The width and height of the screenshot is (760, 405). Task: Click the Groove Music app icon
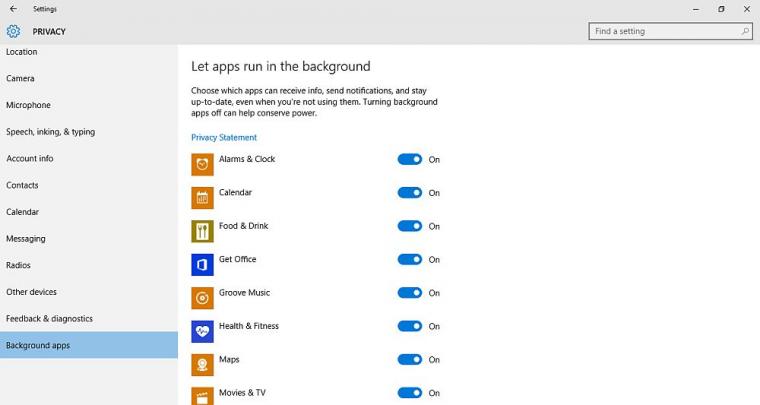(202, 298)
